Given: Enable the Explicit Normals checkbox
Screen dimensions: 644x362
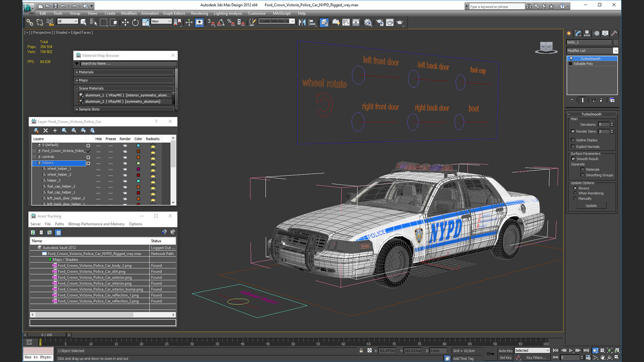Looking at the screenshot, I should pos(573,146).
